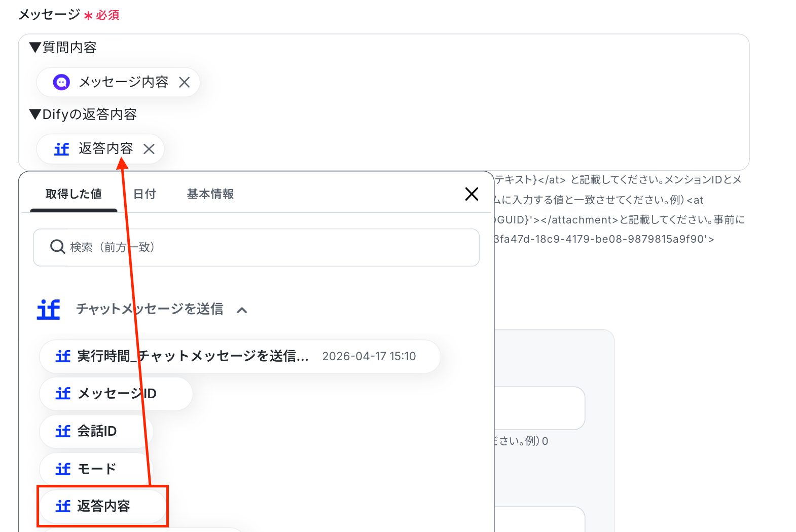
Task: Select the 実行時間_チャットメッセージを送信 value
Action: pos(240,357)
